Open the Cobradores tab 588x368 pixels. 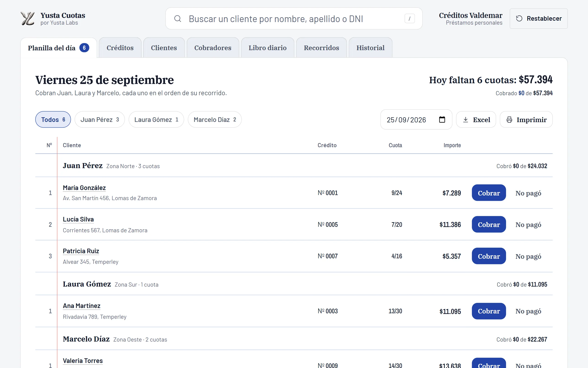click(x=213, y=48)
